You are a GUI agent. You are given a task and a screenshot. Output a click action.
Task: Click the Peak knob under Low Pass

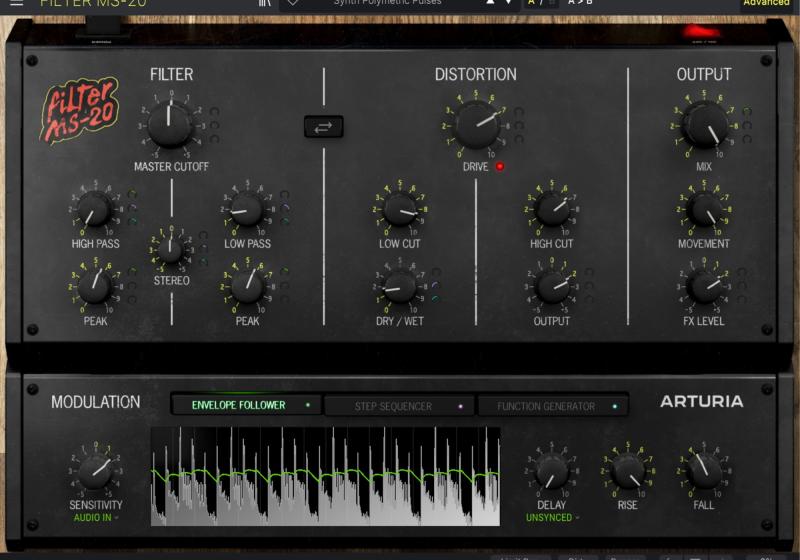point(247,286)
